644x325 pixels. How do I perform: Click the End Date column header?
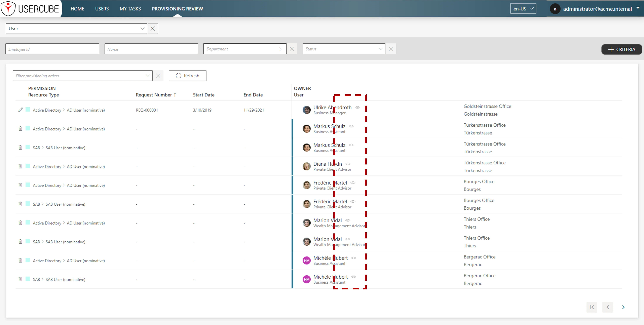[x=253, y=95]
